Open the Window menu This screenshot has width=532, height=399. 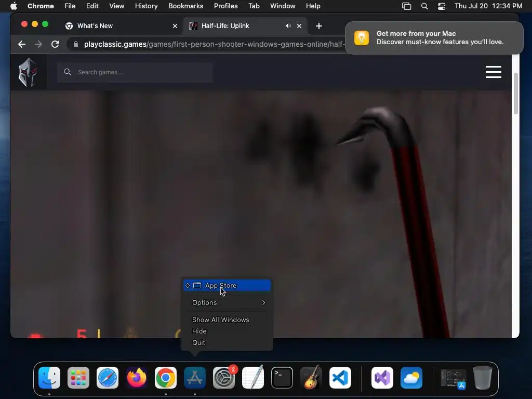point(283,6)
